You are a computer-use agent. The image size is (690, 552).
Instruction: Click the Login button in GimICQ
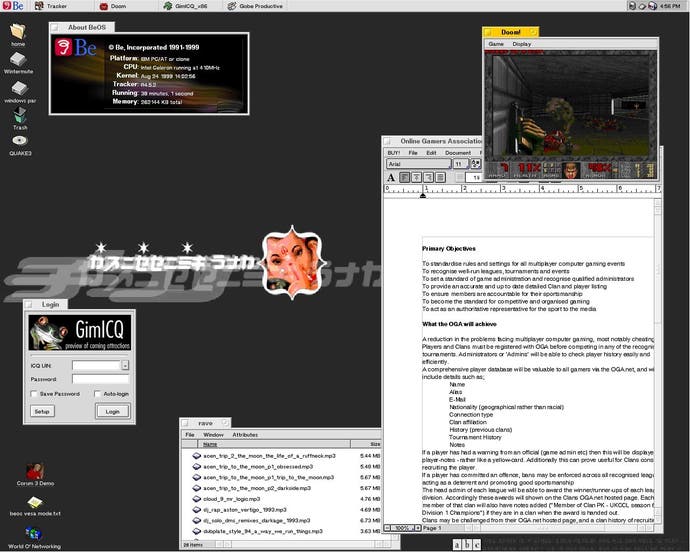coord(113,412)
